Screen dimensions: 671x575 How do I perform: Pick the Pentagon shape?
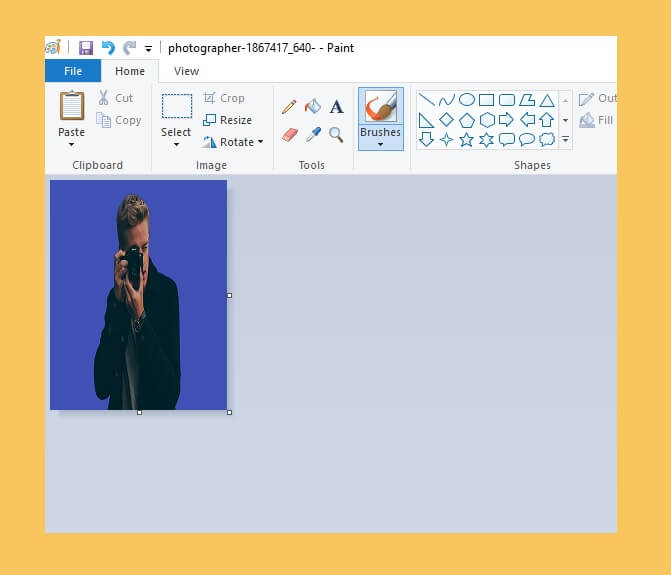click(467, 120)
